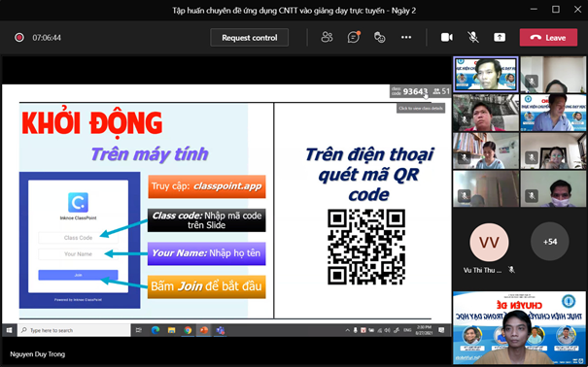The height and width of the screenshot is (367, 588).
Task: Click the 'Click to view class details' tooltip
Action: 421,108
